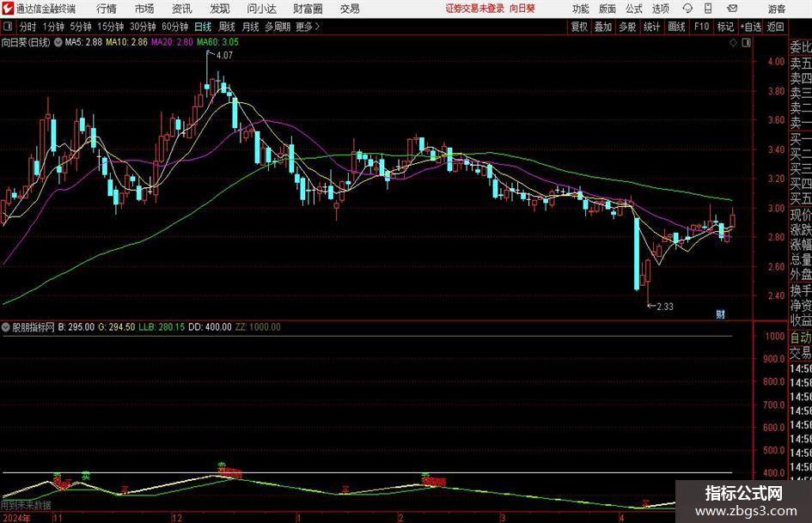This screenshot has height=523, width=812.
Task: Add stock via +自选 button
Action: tap(750, 27)
